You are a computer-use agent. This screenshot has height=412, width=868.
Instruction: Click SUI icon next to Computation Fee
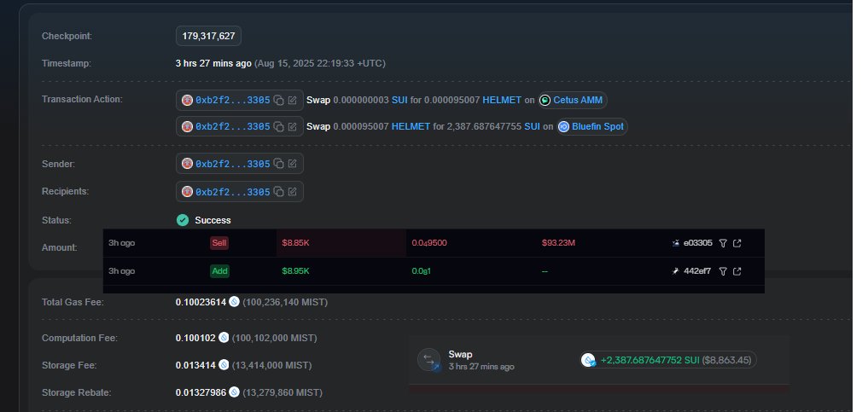tap(224, 337)
